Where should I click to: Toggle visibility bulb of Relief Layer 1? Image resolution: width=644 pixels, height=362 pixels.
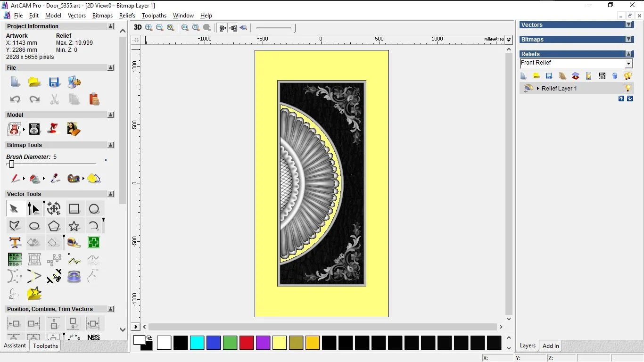pyautogui.click(x=627, y=88)
